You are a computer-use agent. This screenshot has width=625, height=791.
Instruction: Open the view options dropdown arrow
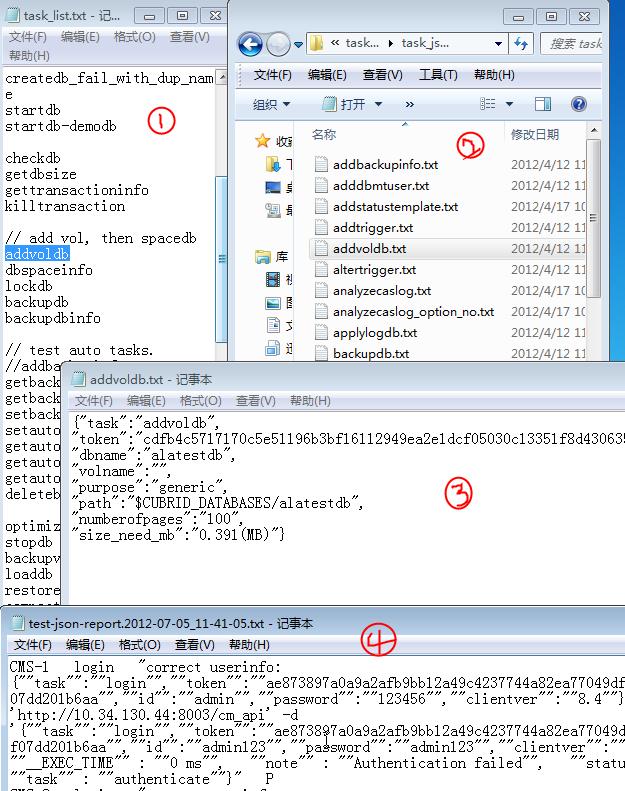509,104
